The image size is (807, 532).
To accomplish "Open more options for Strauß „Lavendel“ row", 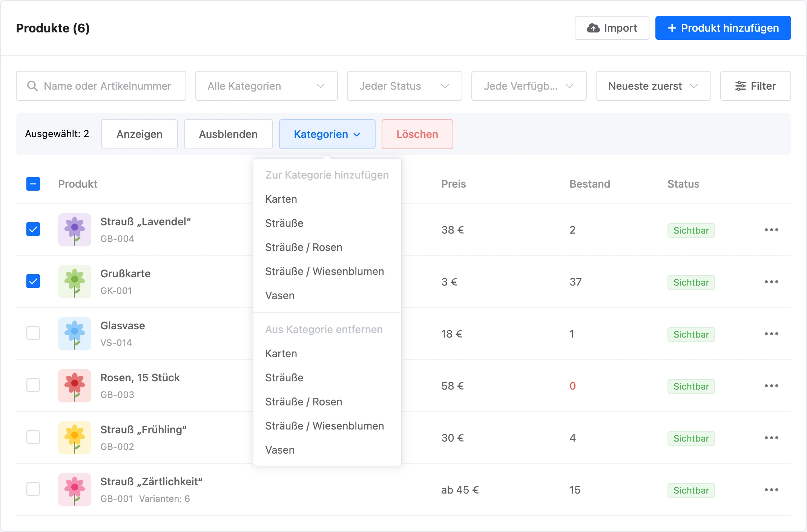I will [771, 230].
